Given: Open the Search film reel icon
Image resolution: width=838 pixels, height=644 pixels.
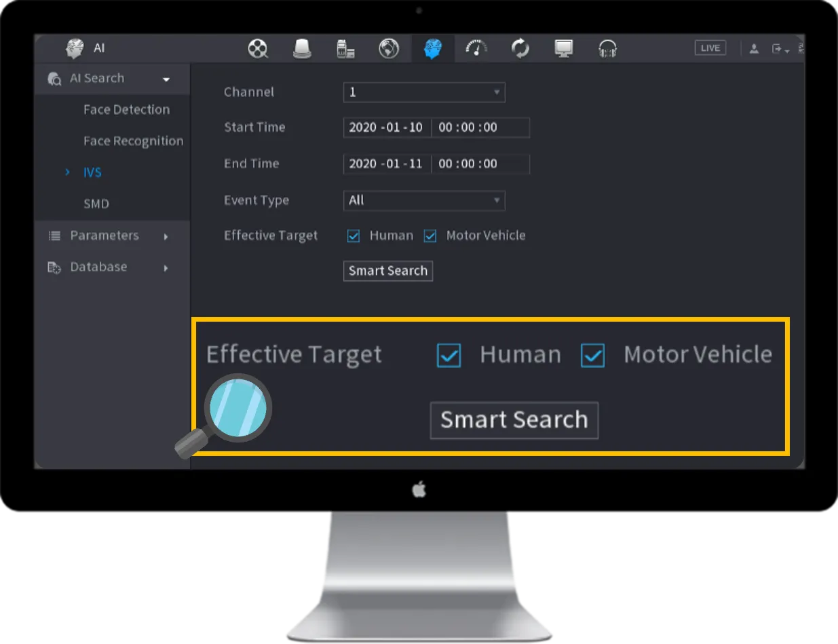Looking at the screenshot, I should pos(258,49).
